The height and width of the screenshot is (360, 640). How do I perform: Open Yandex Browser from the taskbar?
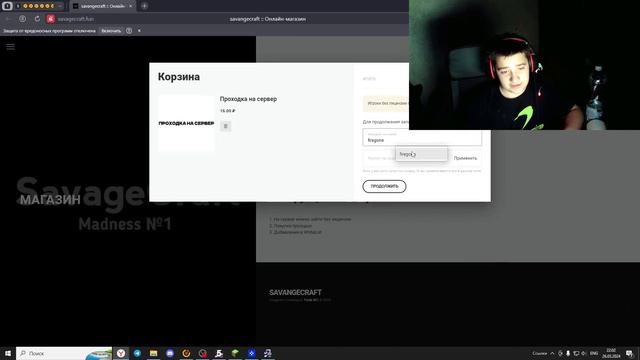click(x=121, y=353)
